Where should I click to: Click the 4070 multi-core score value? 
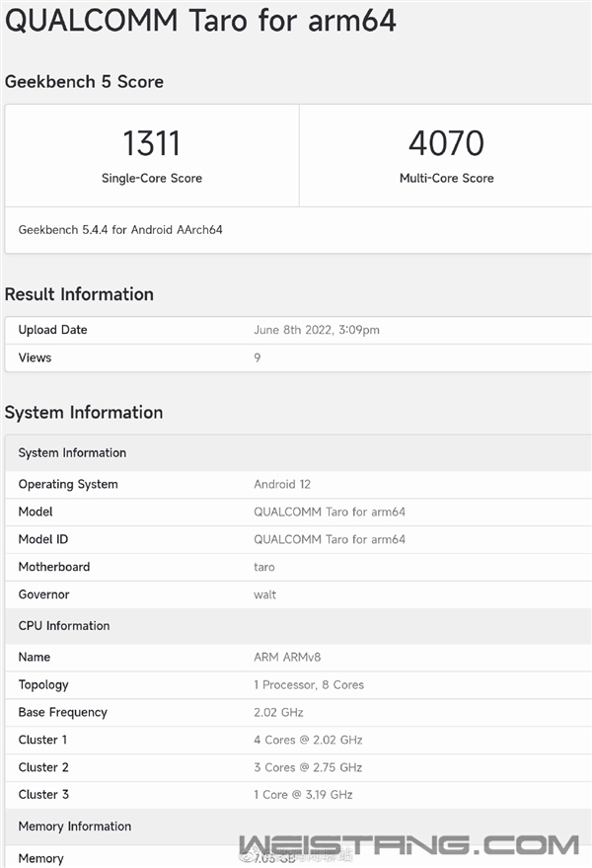pos(446,144)
